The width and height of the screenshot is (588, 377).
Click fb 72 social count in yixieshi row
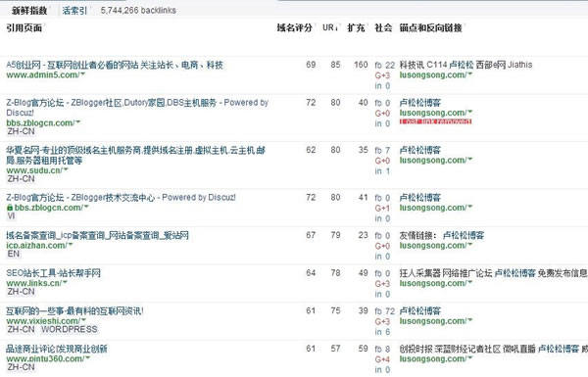tap(385, 311)
